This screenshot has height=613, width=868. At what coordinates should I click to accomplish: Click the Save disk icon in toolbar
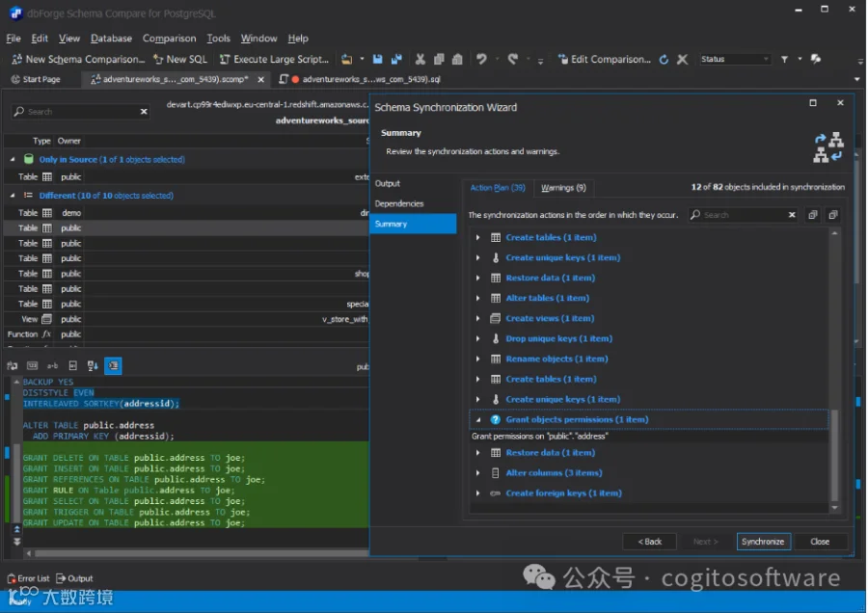click(x=377, y=59)
